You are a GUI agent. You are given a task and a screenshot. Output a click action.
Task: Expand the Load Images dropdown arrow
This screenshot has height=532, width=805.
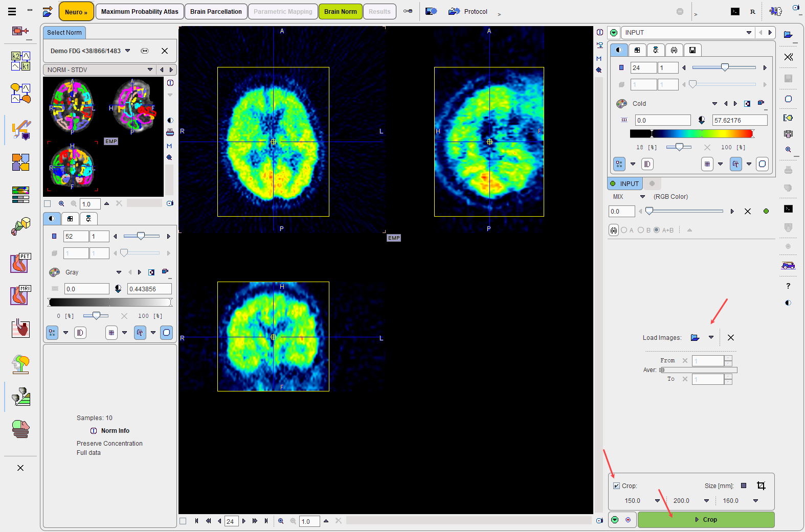click(711, 337)
